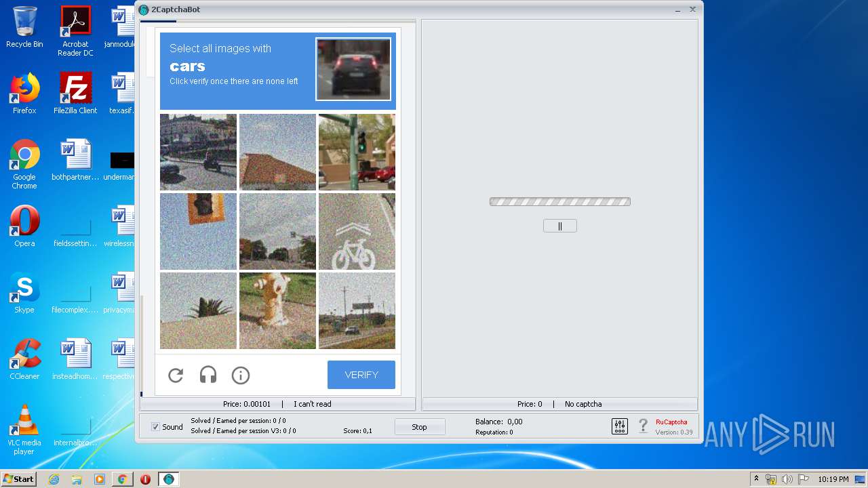Image resolution: width=868 pixels, height=488 pixels.
Task: Click the striped progress bar
Action: (560, 201)
